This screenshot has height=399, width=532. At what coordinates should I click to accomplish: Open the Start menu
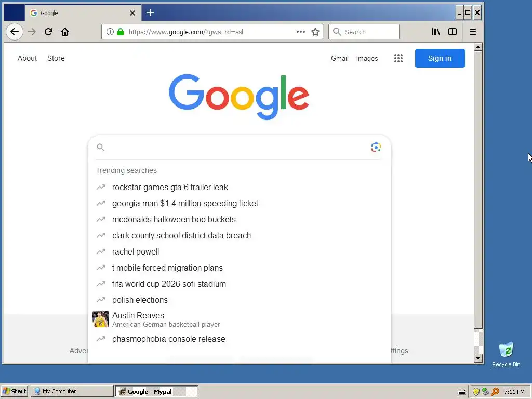pyautogui.click(x=14, y=391)
